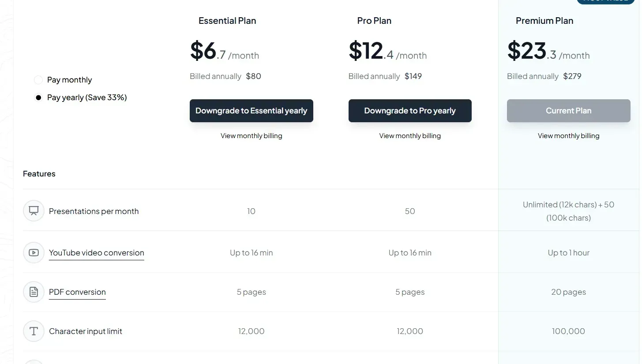Click the Character input limit label
This screenshot has height=364, width=642.
(86, 331)
